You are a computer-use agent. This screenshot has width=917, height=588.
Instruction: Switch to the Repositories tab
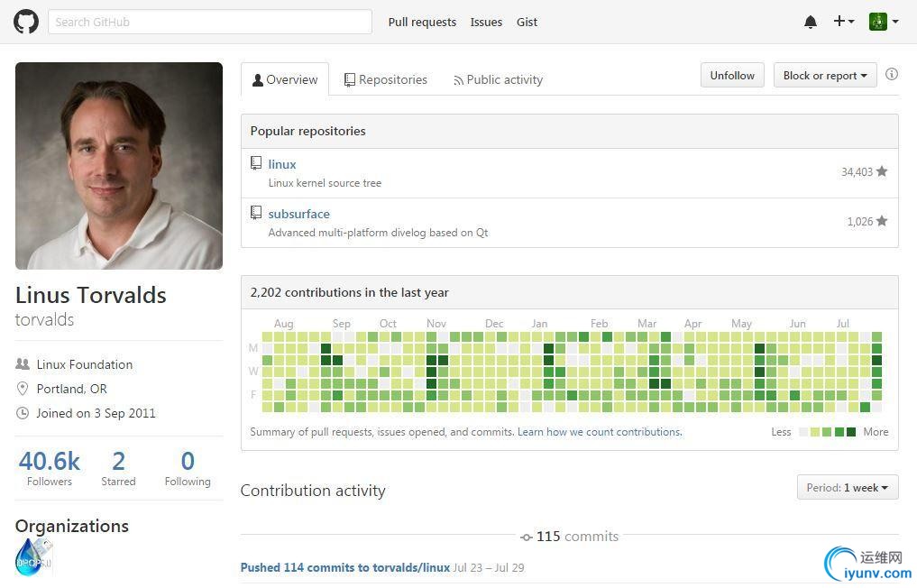[385, 79]
